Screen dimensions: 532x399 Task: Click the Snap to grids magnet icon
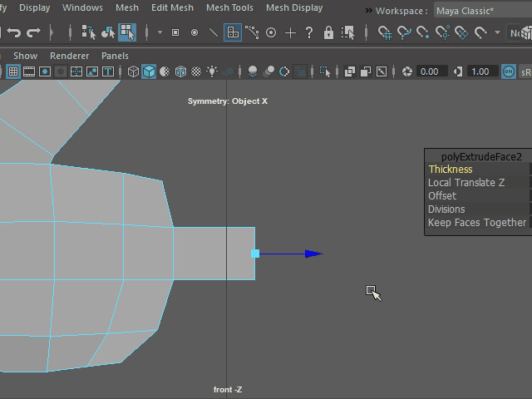click(385, 32)
